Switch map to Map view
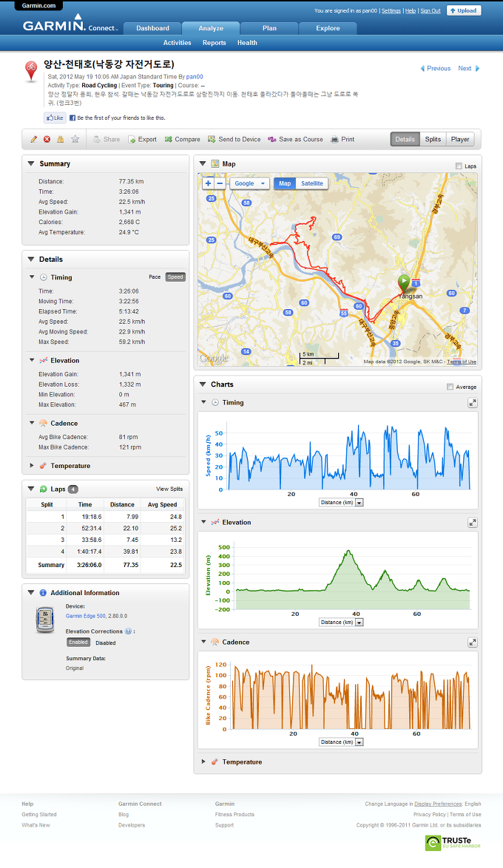Viewport: 503px width, 868px height. [x=285, y=183]
